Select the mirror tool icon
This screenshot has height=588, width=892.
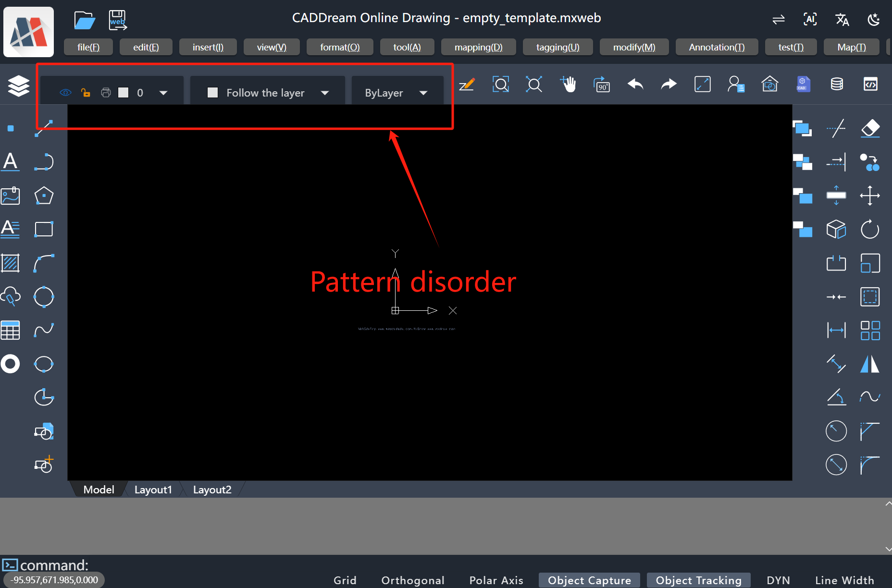(x=870, y=364)
